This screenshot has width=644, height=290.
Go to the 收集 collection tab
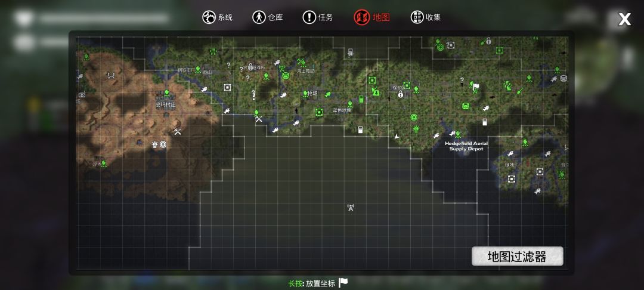426,17
